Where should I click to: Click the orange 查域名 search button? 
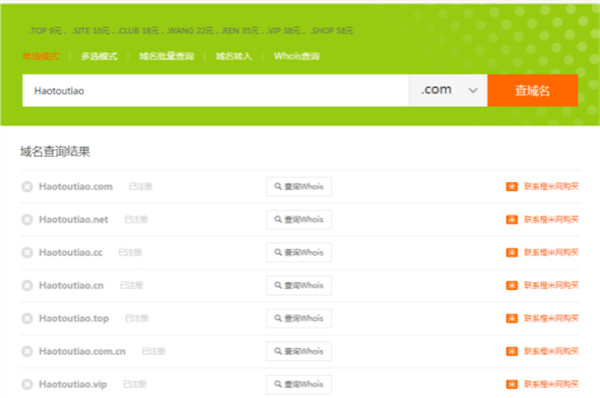[533, 90]
